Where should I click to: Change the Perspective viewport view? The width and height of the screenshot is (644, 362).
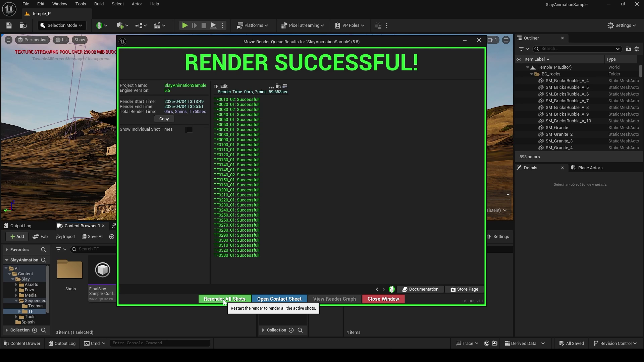[32, 40]
